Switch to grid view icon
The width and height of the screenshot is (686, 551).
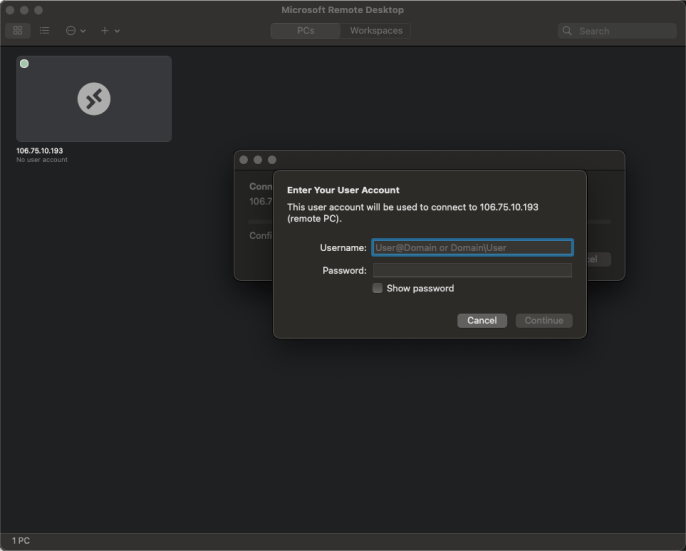click(18, 31)
